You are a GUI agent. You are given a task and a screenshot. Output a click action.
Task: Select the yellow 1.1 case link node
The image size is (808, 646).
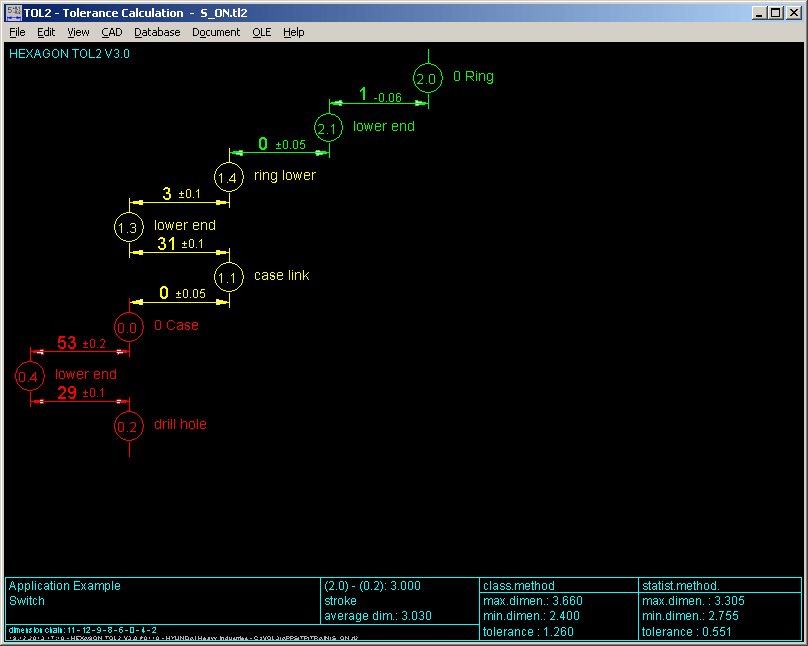point(229,277)
